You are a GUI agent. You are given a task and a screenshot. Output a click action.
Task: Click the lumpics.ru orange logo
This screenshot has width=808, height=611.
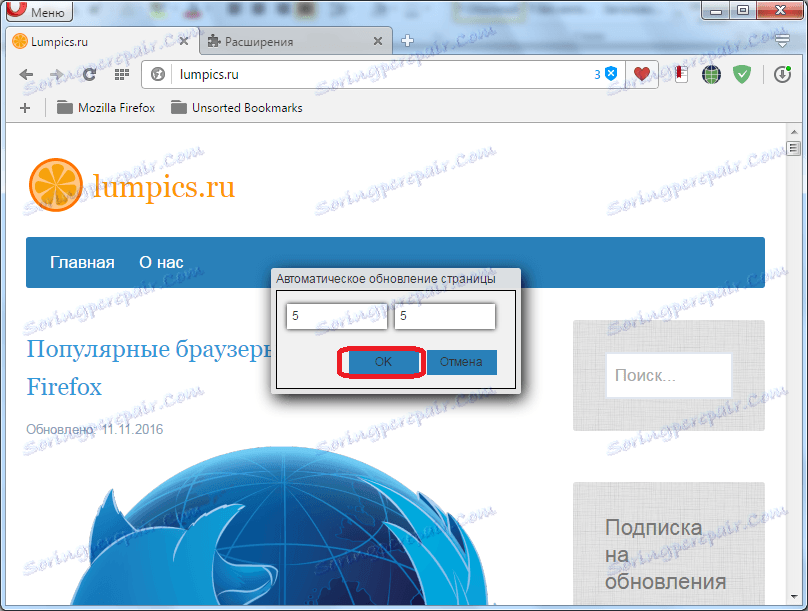pyautogui.click(x=132, y=185)
